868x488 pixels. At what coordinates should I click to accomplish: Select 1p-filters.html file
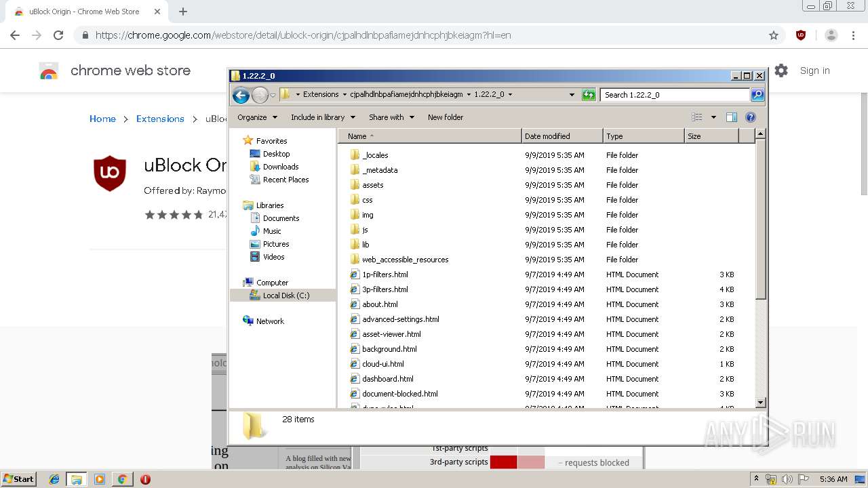click(384, 274)
